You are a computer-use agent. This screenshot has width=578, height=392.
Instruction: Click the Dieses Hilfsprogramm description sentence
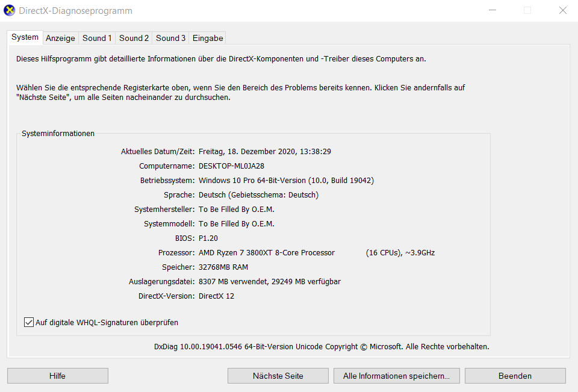pos(221,58)
